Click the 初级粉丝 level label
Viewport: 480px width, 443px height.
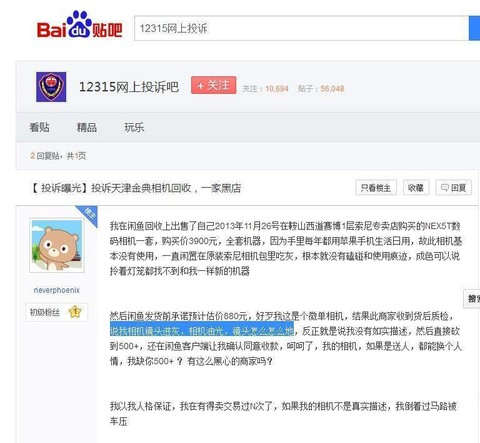[x=45, y=312]
